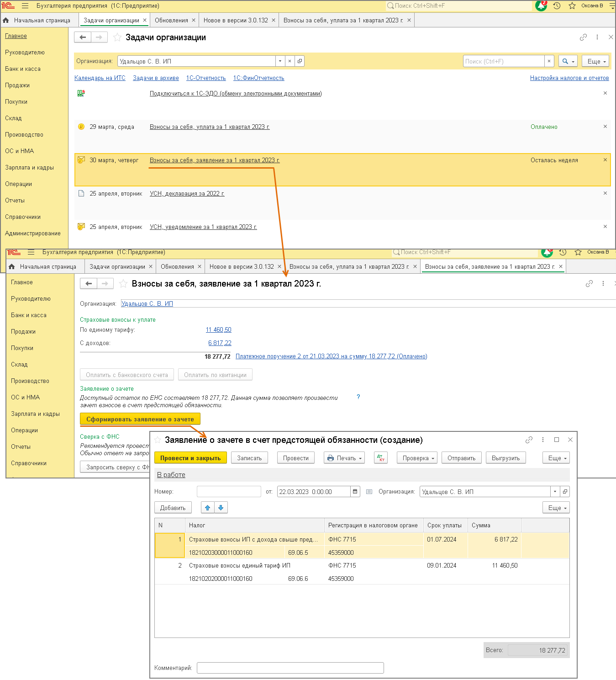Open Администрирование section in sidebar
The width and height of the screenshot is (616, 680).
(33, 234)
